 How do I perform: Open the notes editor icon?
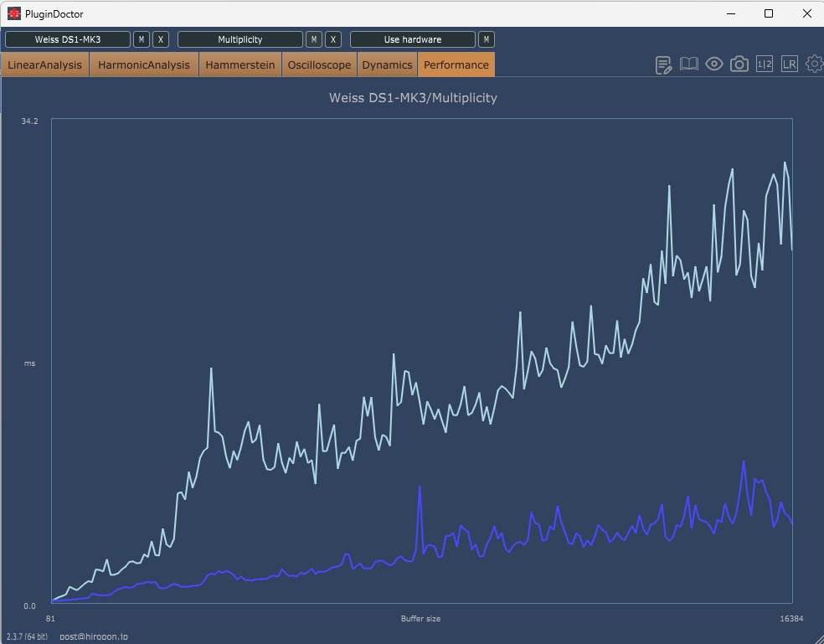[x=664, y=64]
